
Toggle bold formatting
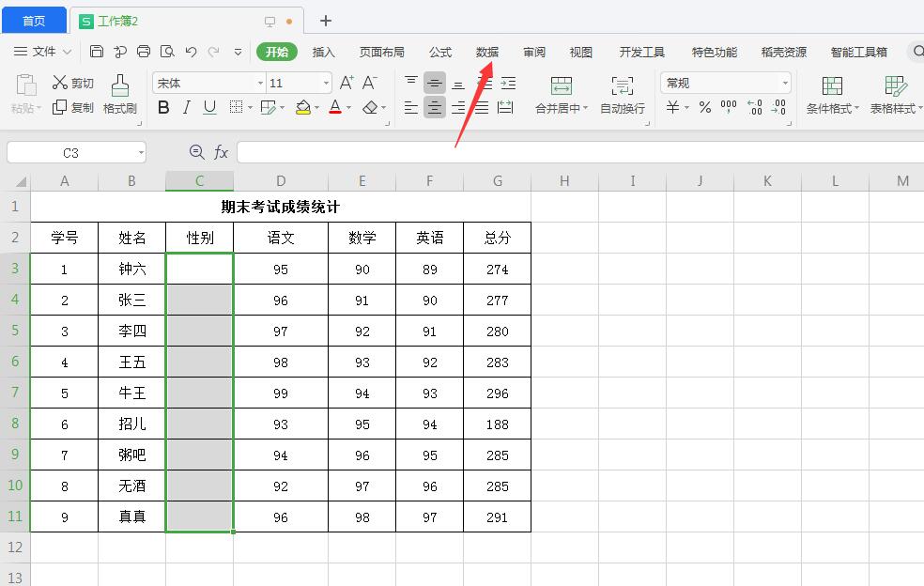(x=162, y=108)
